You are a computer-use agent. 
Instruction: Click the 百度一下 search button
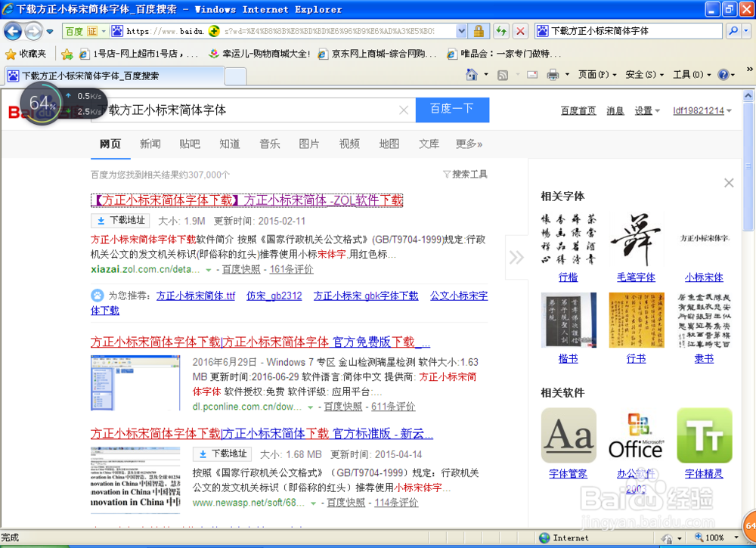coord(452,110)
